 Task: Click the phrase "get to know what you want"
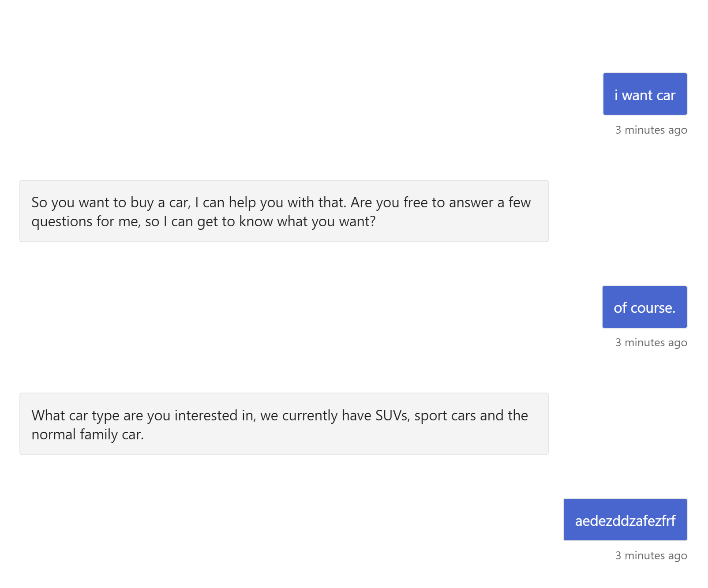point(285,221)
